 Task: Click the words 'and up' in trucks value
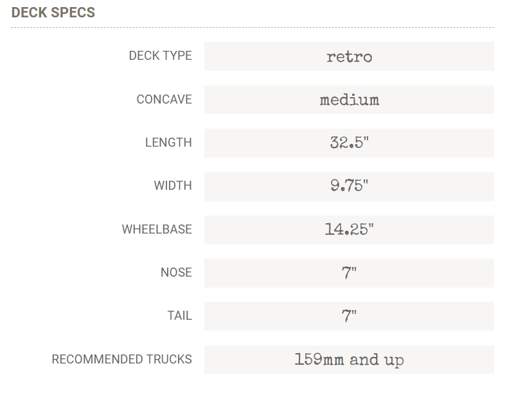click(377, 360)
